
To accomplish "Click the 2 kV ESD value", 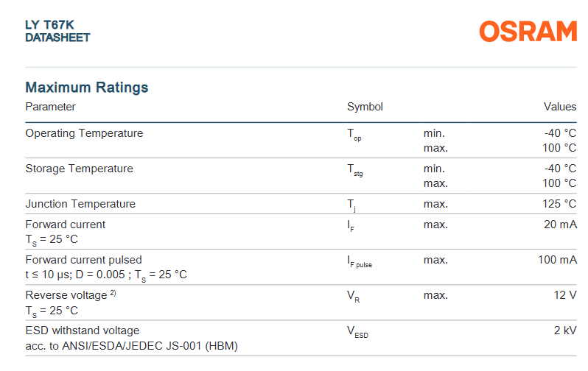I will [x=565, y=331].
